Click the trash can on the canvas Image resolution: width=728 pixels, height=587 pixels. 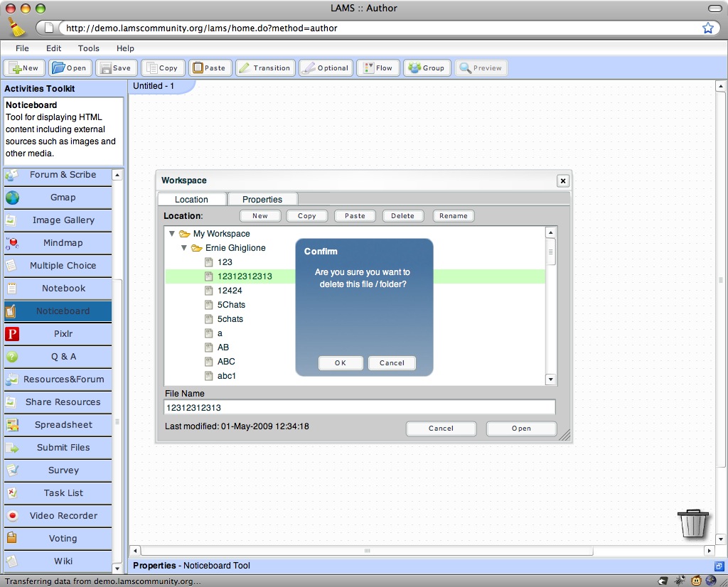(x=694, y=523)
